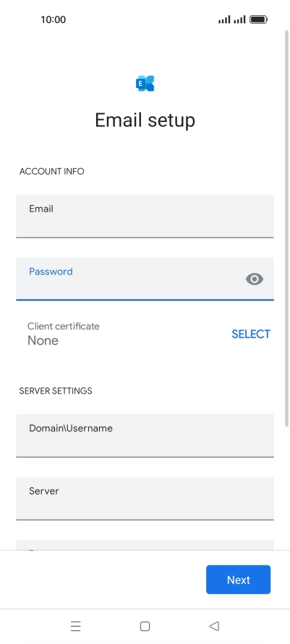Focus the Password input field
The image size is (290, 644).
tap(145, 279)
